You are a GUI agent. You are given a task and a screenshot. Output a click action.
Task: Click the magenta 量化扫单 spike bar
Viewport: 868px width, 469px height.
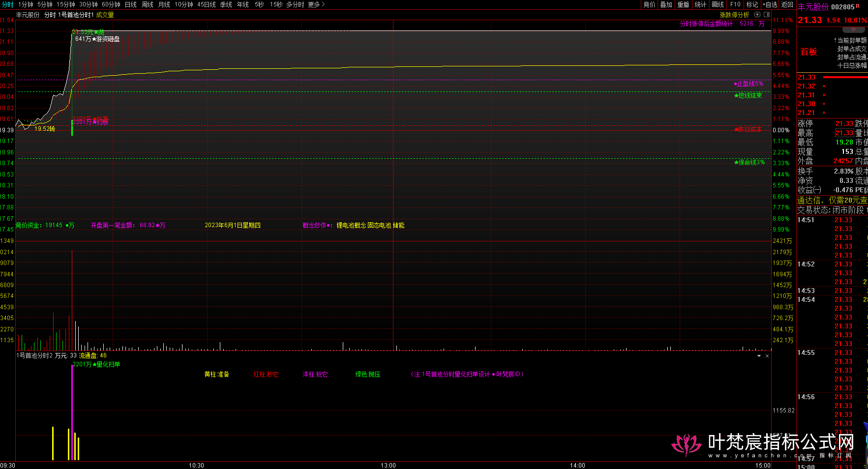click(x=72, y=413)
